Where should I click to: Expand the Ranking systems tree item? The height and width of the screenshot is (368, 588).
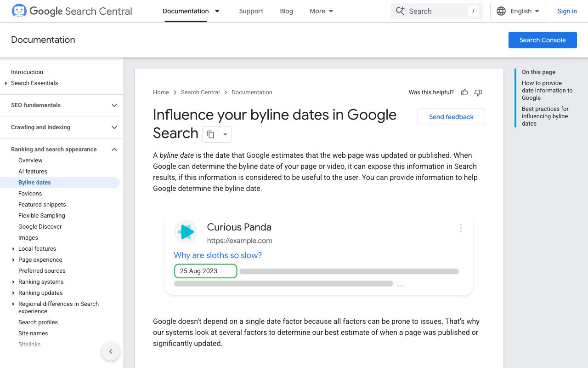point(13,282)
